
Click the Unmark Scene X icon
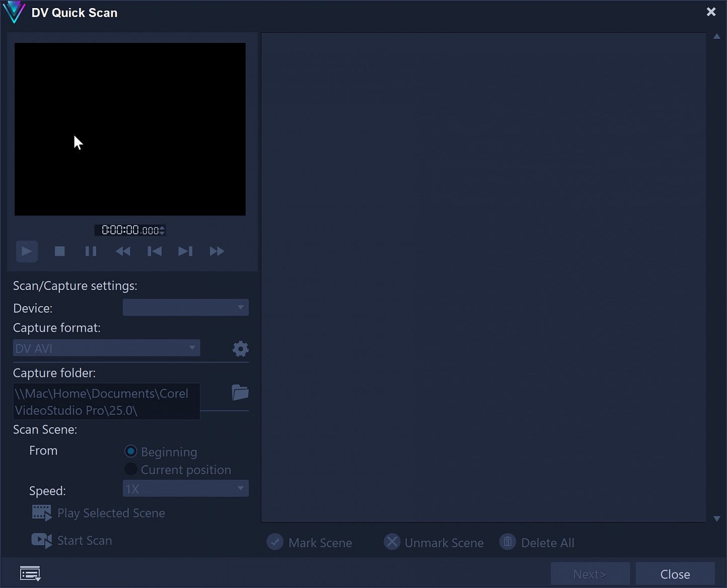[392, 542]
